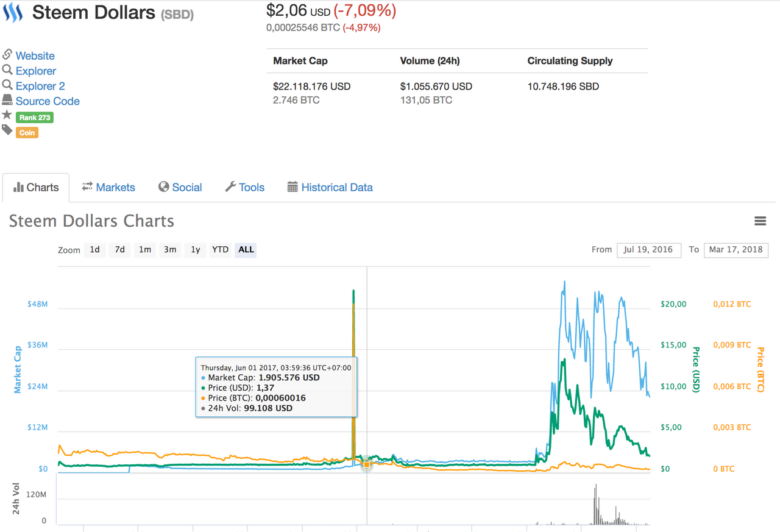Switch to the Markets tab
Viewport: 780px width, 532px height.
(108, 187)
